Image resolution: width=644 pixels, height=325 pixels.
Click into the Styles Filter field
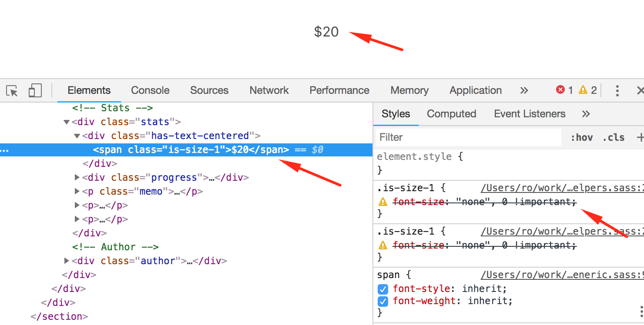click(x=469, y=137)
